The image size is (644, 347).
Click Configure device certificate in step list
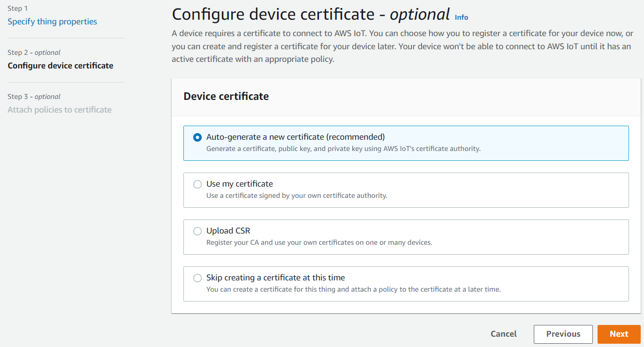pyautogui.click(x=61, y=66)
